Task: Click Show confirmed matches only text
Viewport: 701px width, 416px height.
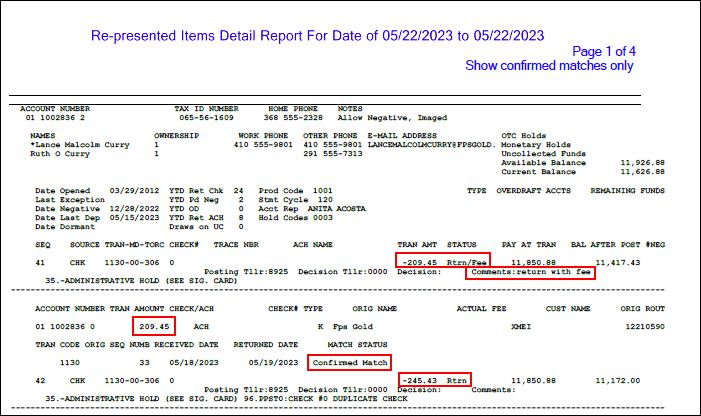Action: (549, 66)
